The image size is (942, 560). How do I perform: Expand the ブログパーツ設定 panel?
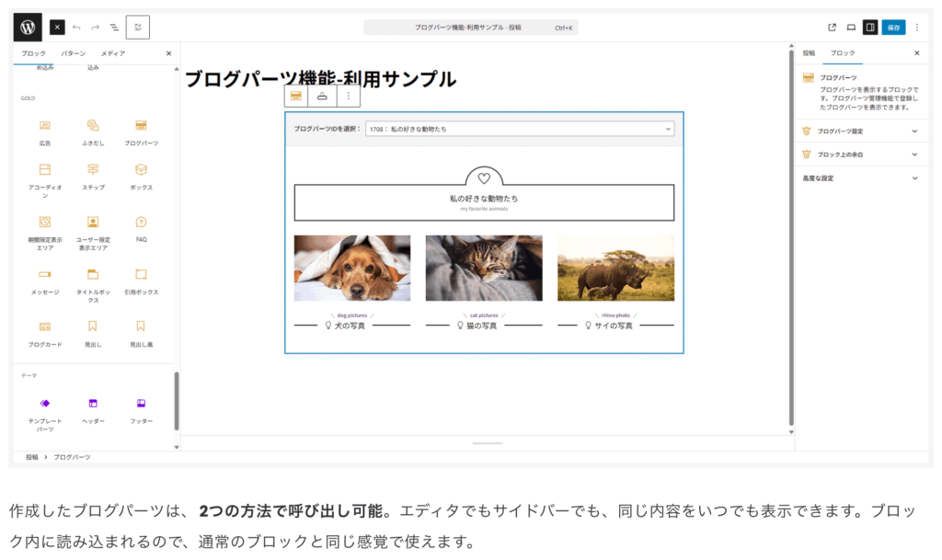(x=859, y=131)
